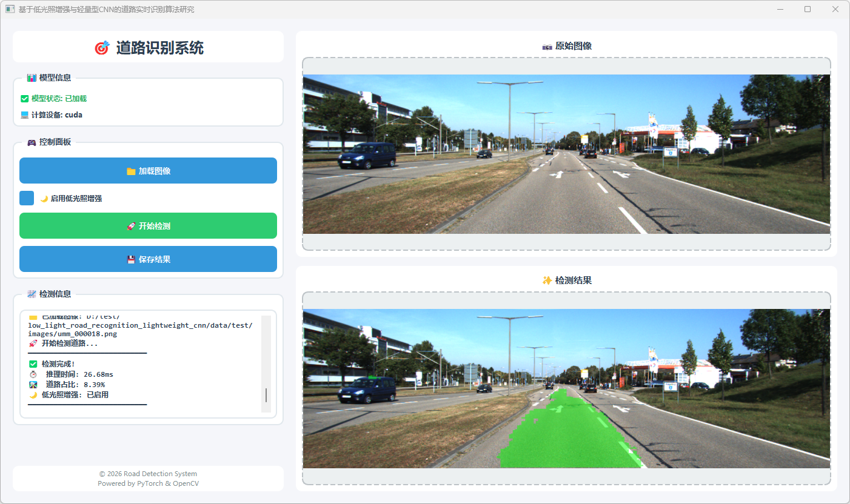Click the detection log scrollbar handle
The width and height of the screenshot is (850, 504).
pos(266,395)
